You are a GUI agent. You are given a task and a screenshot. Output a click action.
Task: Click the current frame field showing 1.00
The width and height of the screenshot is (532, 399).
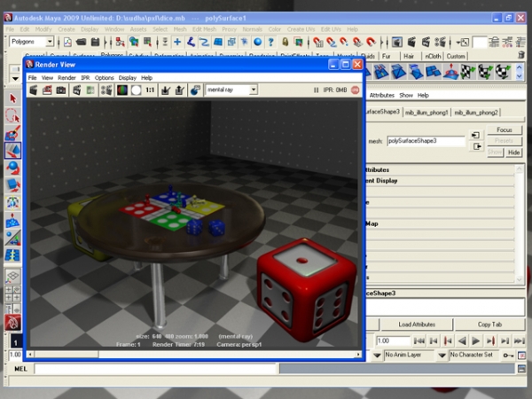click(x=393, y=341)
